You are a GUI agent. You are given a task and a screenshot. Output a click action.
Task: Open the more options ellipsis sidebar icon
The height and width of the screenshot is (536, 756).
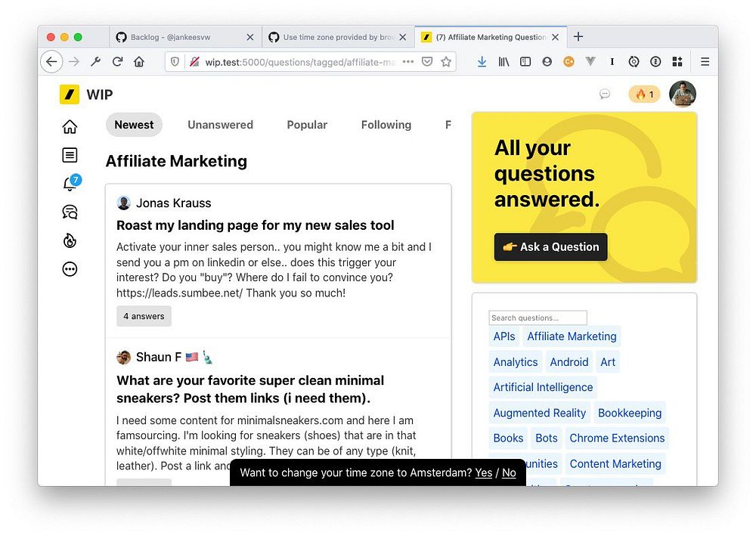click(x=70, y=269)
